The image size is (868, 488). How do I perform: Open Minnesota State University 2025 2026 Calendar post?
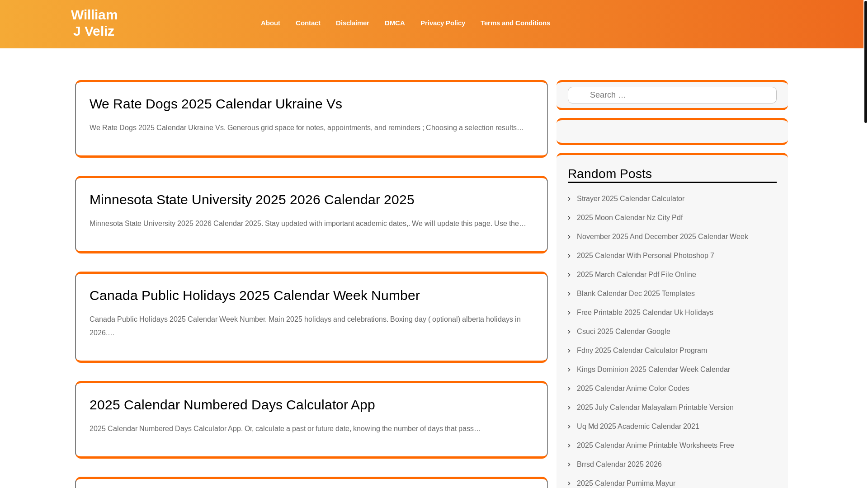click(252, 200)
